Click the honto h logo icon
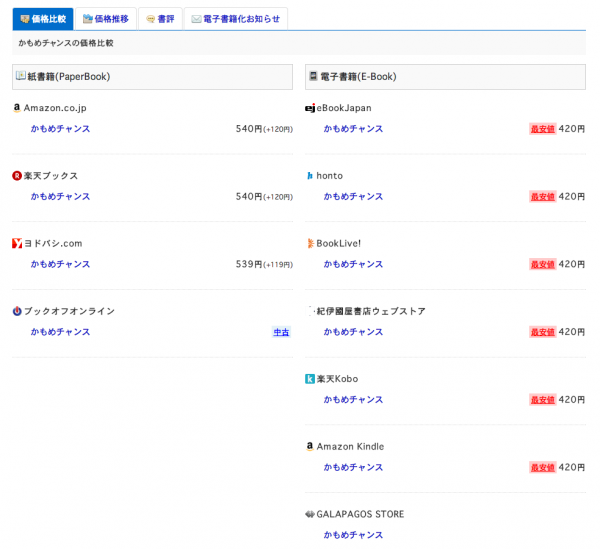The height and width of the screenshot is (549, 600). pyautogui.click(x=310, y=176)
